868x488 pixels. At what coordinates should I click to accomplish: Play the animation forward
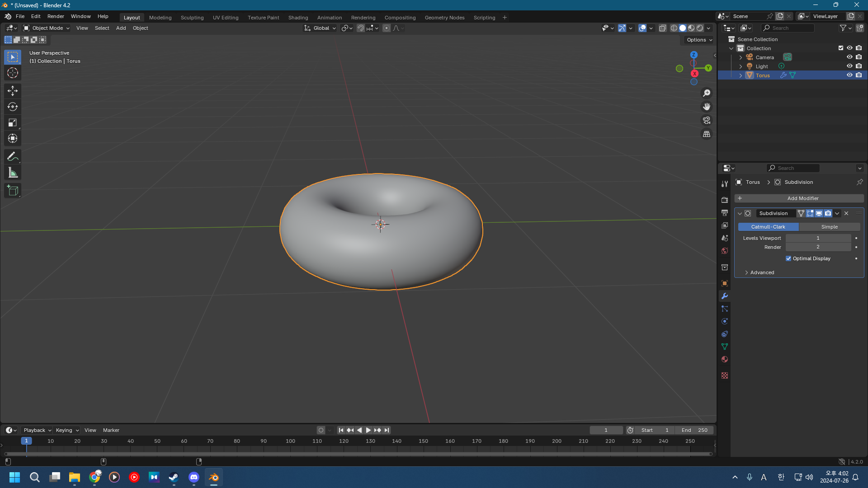tap(368, 430)
